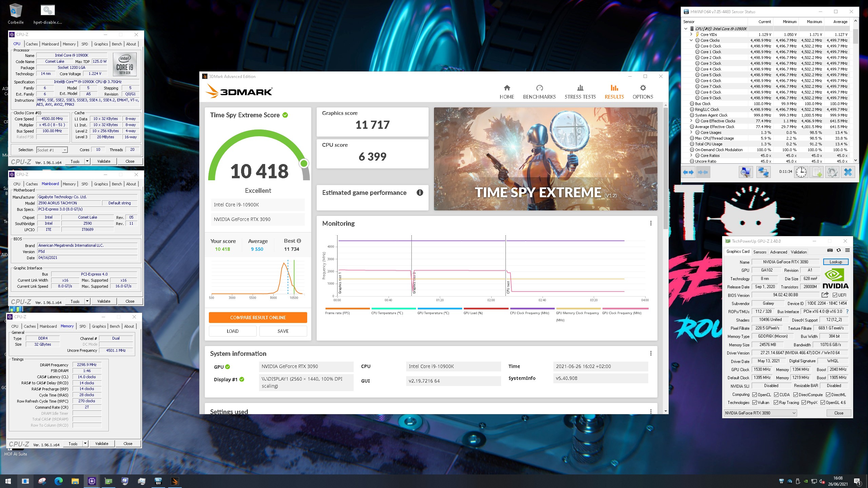
Task: Open Tools dropdown arrow in top CPU-Z window
Action: [x=87, y=161]
